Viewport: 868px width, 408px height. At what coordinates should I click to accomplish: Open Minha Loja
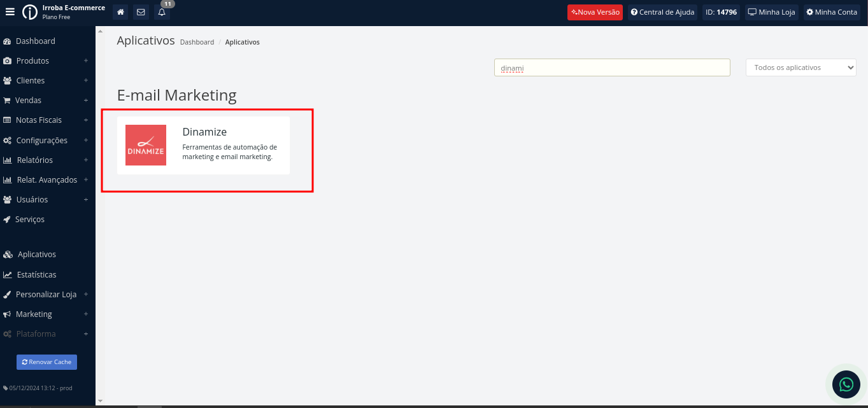coord(771,12)
